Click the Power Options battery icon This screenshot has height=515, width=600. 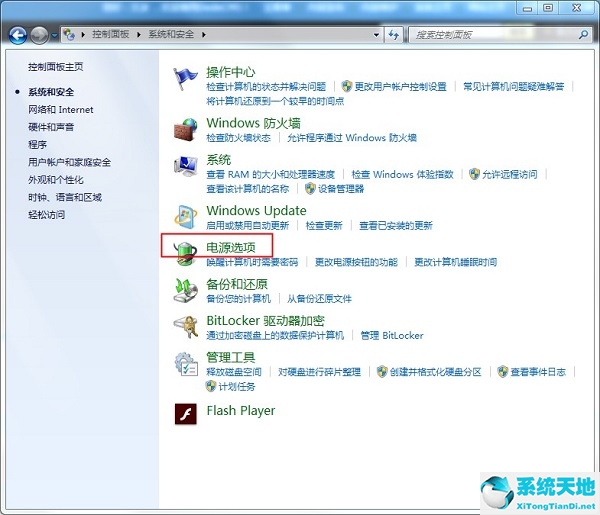click(186, 253)
